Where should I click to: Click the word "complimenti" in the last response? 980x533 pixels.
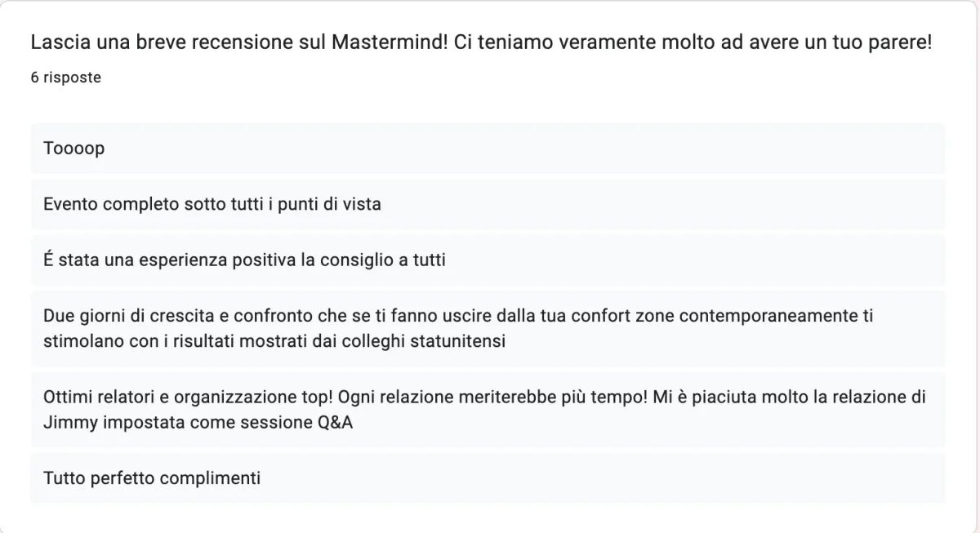[x=210, y=478]
